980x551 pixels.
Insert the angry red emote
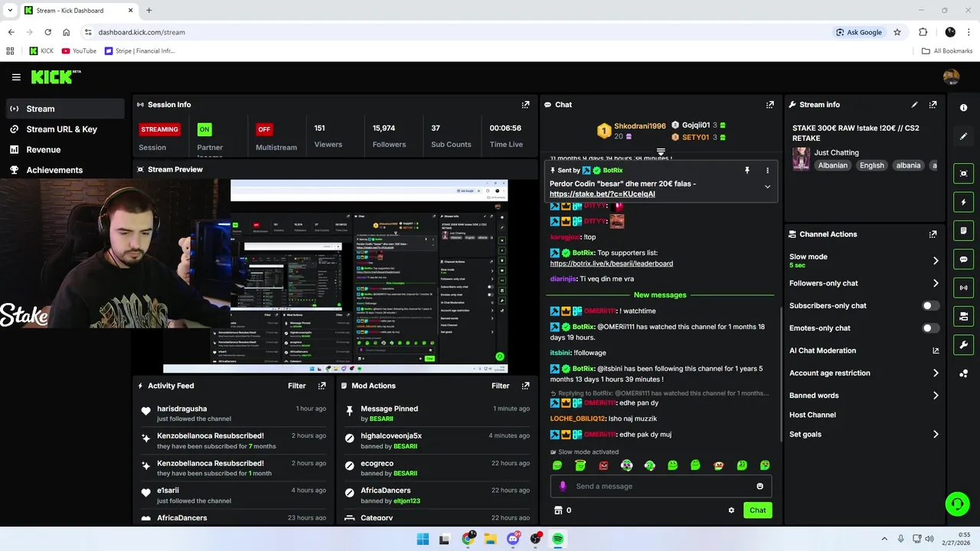(x=603, y=465)
